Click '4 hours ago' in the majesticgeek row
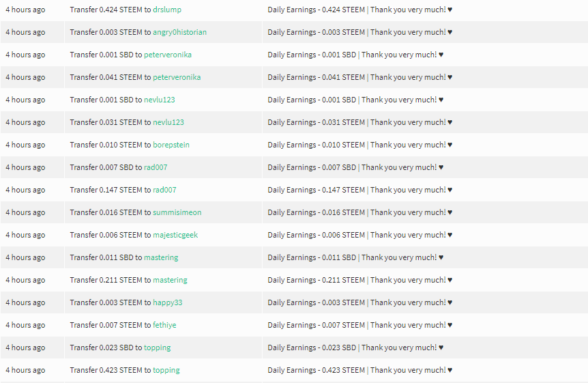 25,235
